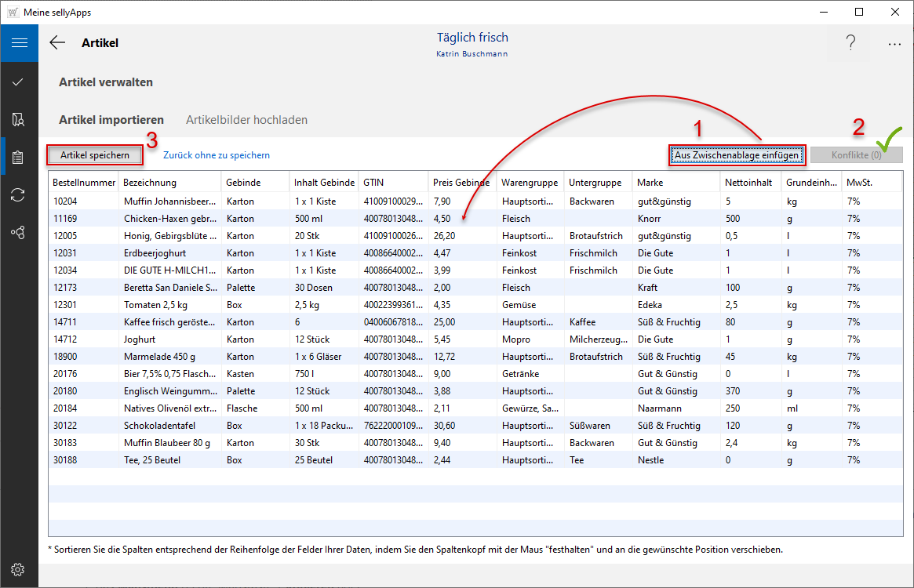Switch to the Artikel importieren tab
Screen dimensions: 914x588
[111, 120]
